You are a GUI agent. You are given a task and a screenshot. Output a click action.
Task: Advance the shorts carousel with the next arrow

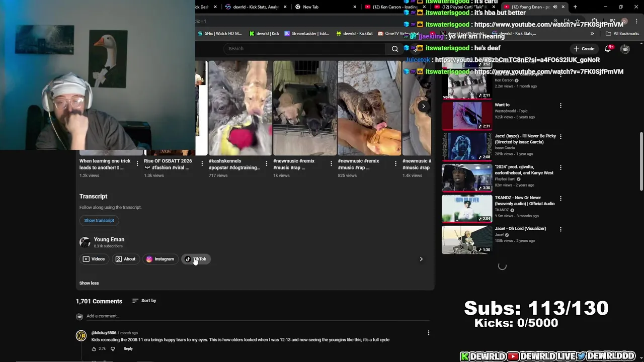pos(423,106)
